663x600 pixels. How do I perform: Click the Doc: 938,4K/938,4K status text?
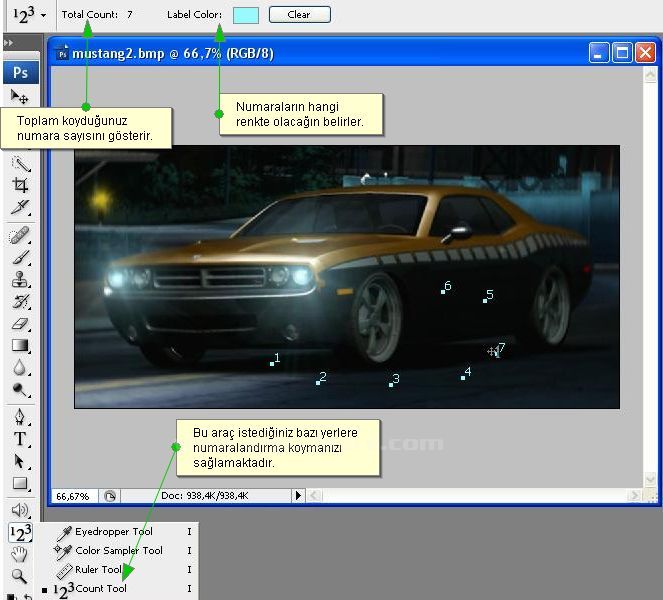click(205, 496)
